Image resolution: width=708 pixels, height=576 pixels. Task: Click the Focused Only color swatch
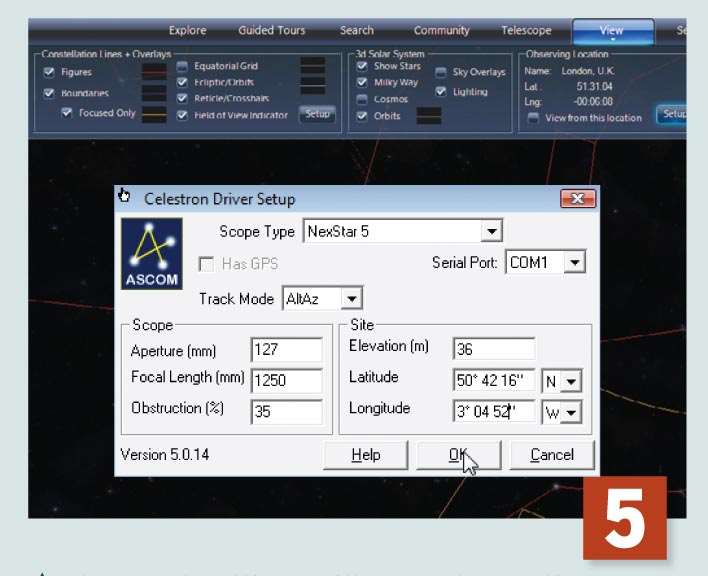pyautogui.click(x=154, y=114)
